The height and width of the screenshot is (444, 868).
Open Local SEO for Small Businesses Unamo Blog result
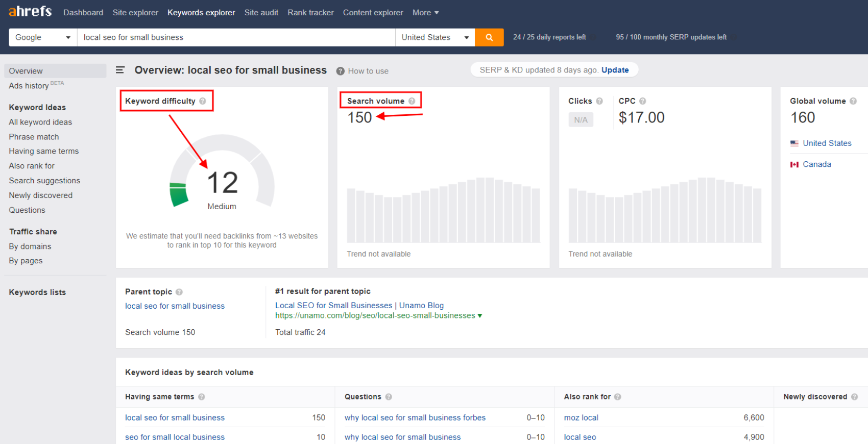(x=359, y=306)
